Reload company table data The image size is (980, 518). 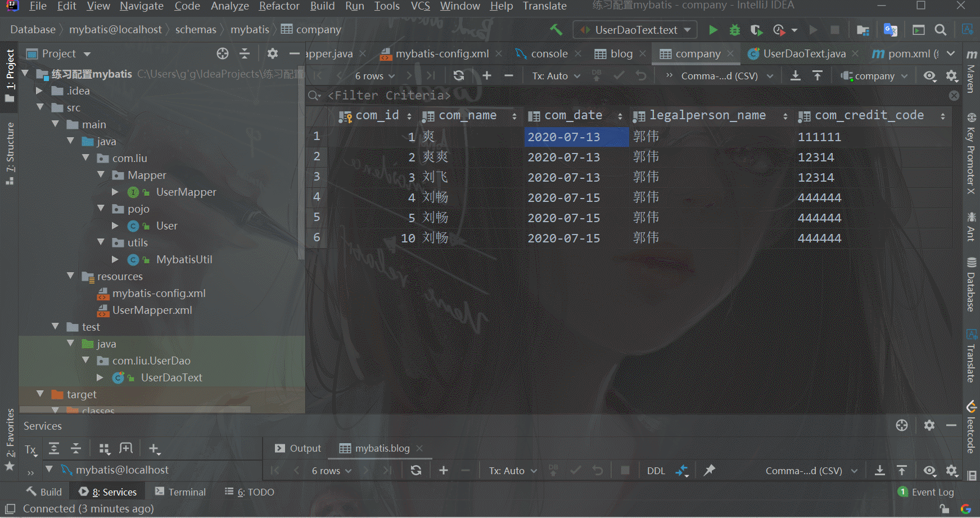coord(459,76)
